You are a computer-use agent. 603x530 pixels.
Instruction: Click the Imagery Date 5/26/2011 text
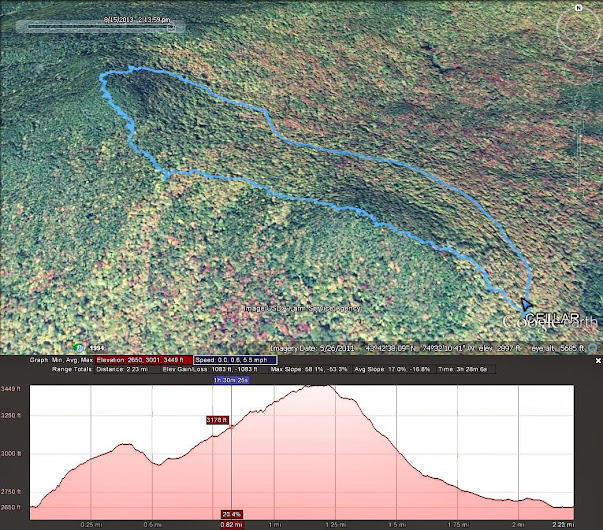click(312, 348)
